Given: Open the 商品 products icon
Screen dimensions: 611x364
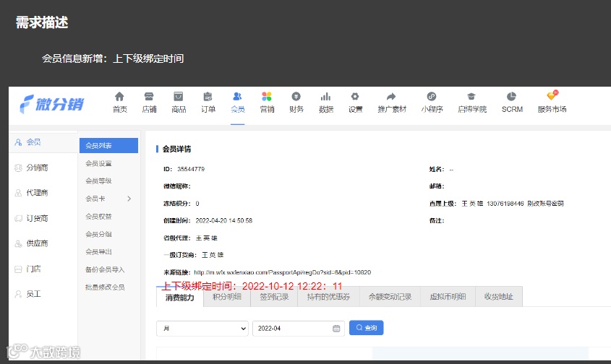Looking at the screenshot, I should (179, 97).
